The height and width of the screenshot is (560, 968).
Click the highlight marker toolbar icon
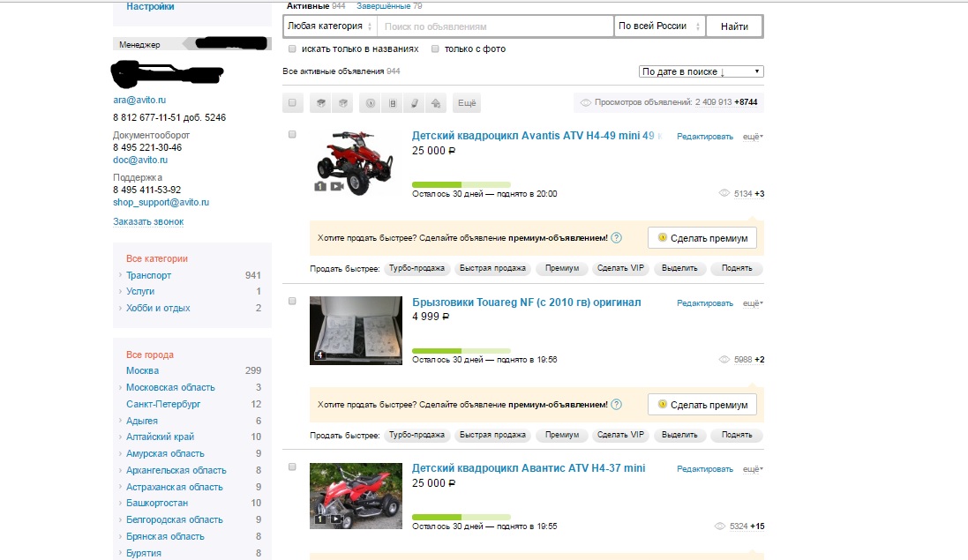point(414,103)
